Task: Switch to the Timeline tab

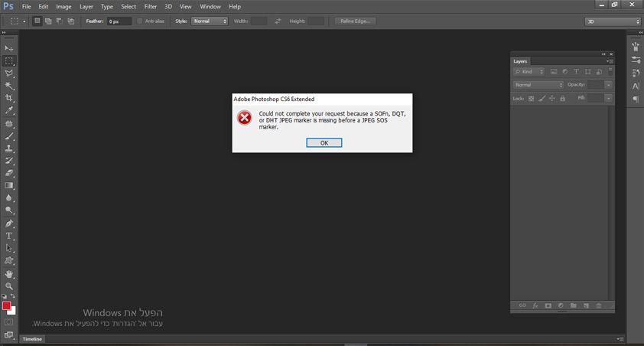Action: click(32, 339)
